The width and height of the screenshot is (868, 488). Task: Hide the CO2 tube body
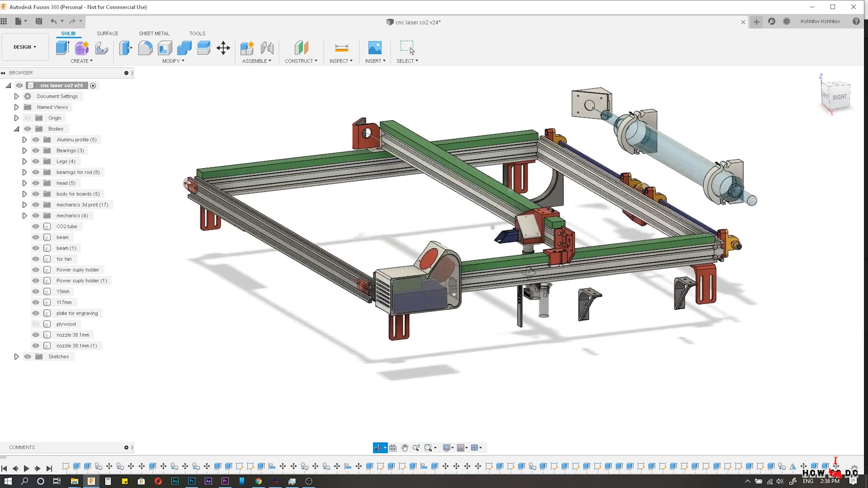coord(35,227)
